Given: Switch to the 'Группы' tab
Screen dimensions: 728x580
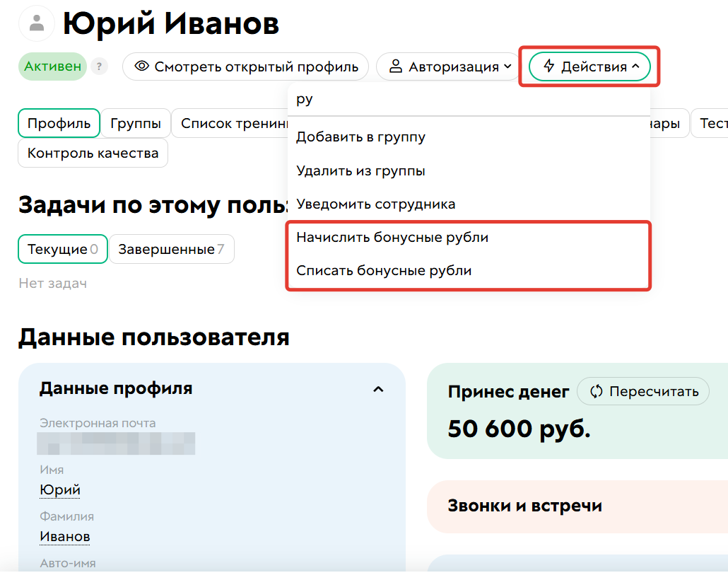Looking at the screenshot, I should pos(136,122).
